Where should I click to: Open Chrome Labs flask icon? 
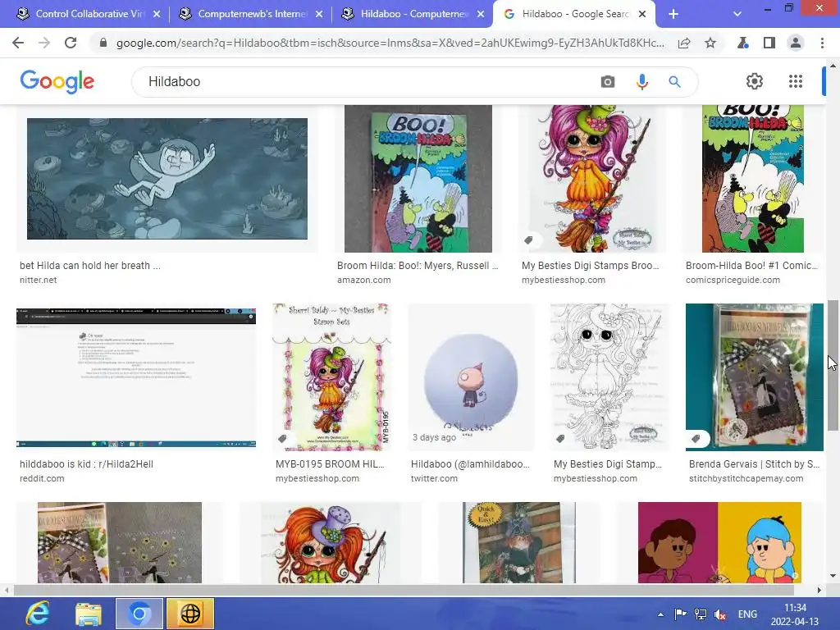743,43
